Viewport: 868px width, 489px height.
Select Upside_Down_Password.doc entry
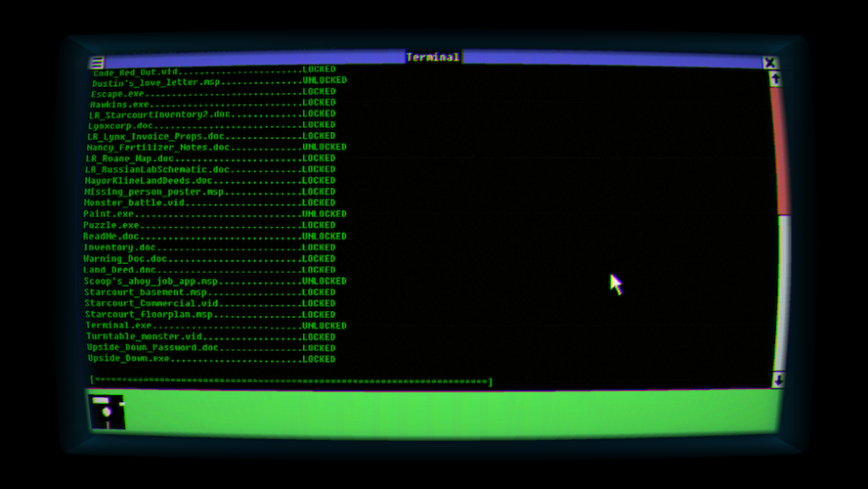[x=211, y=348]
